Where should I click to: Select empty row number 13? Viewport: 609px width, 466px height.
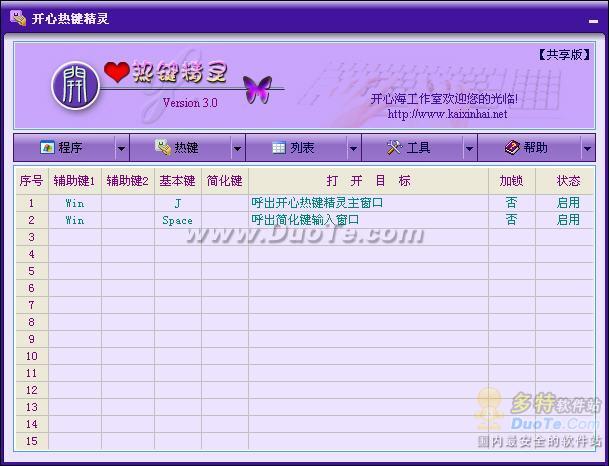click(x=31, y=407)
